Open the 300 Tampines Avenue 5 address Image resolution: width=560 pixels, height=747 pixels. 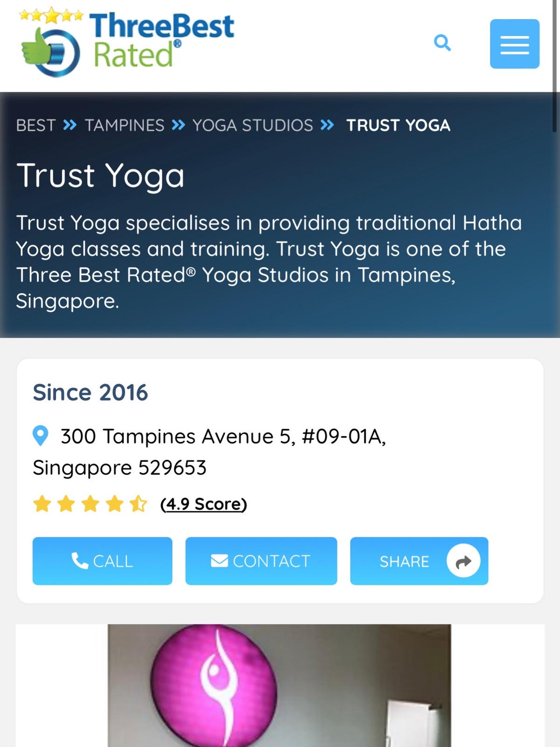point(210,451)
